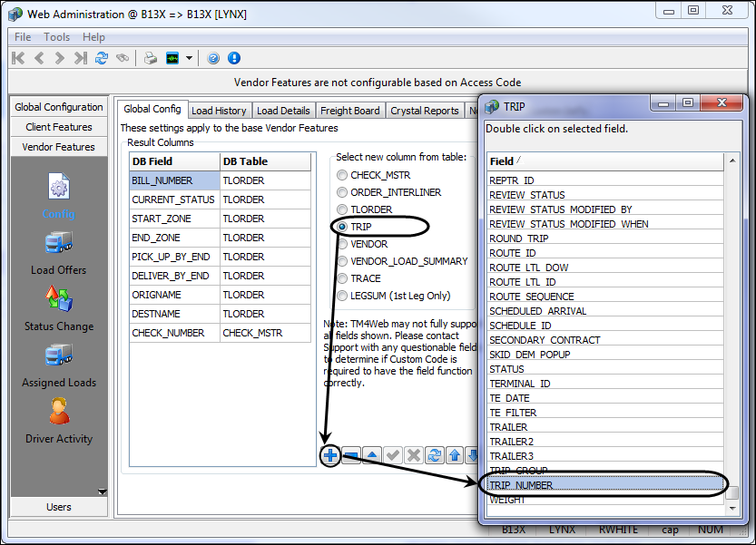
Task: Select the VENDOR table radio button
Action: [342, 244]
